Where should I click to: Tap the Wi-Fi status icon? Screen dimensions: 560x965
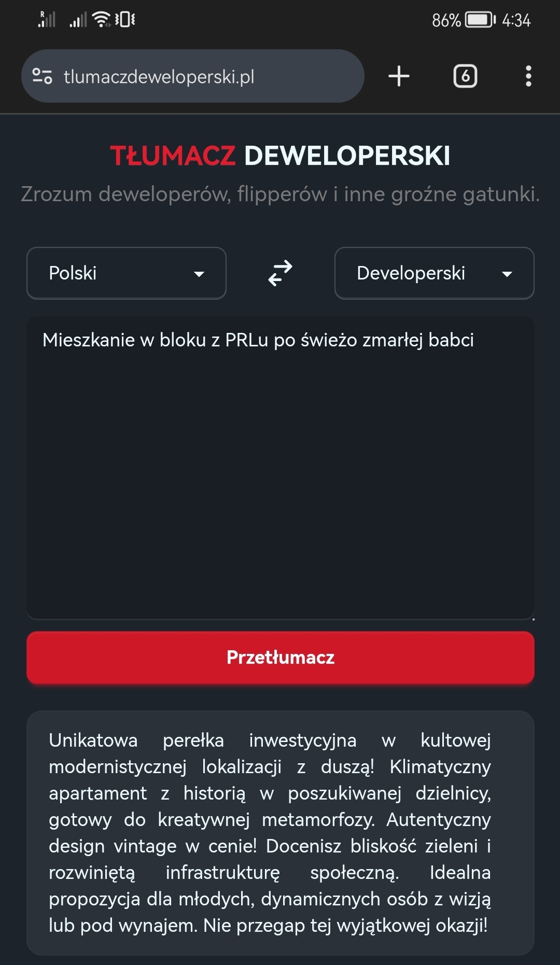[x=102, y=20]
